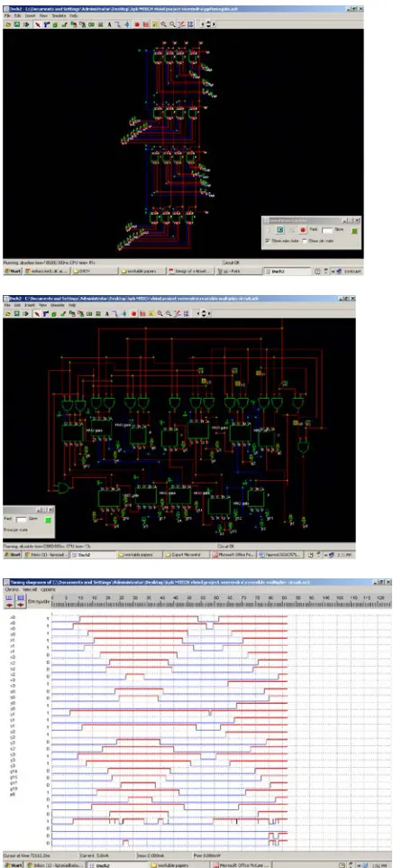Screen dimensions: 393x868
Task: Click Start button on bottom screenshot taskbar
Action: (13, 864)
